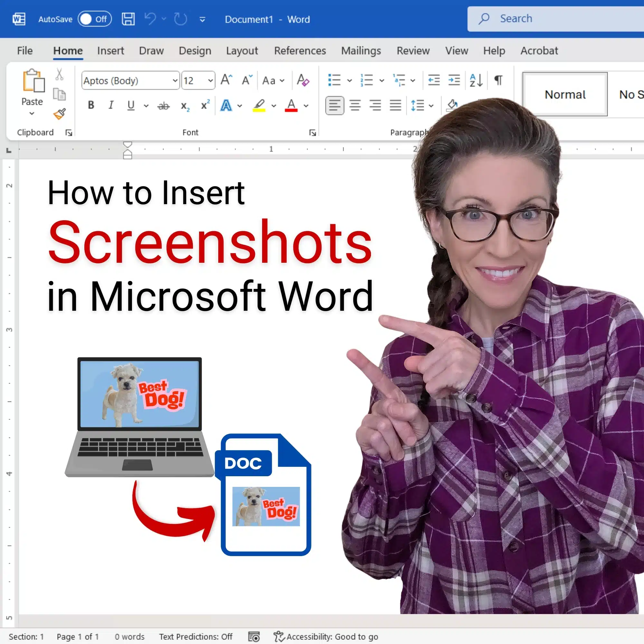This screenshot has width=644, height=644.
Task: Click Accessibility: Good to go
Action: [x=326, y=637]
